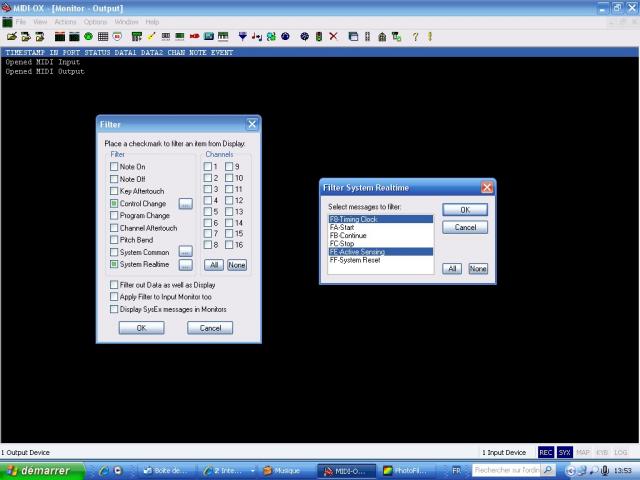Uncheck the System Realtime filter box
Viewport: 640px width, 480px height.
114,264
